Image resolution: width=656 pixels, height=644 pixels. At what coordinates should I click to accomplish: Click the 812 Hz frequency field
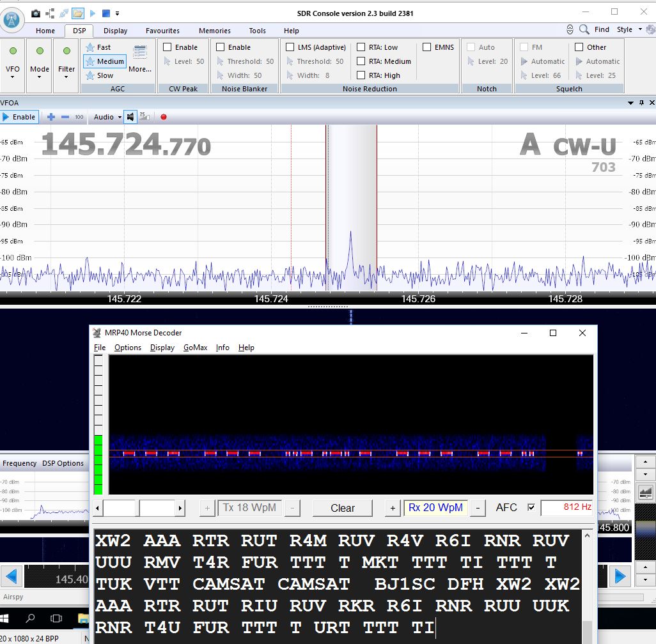point(567,508)
